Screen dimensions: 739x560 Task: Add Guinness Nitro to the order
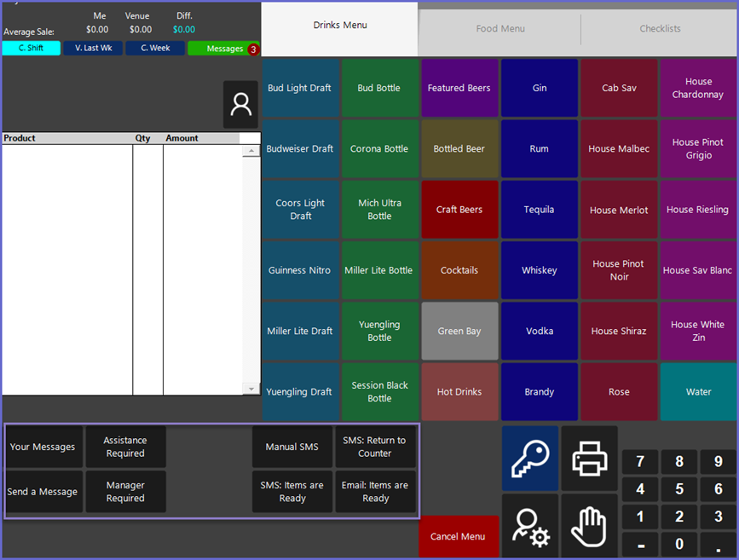299,270
